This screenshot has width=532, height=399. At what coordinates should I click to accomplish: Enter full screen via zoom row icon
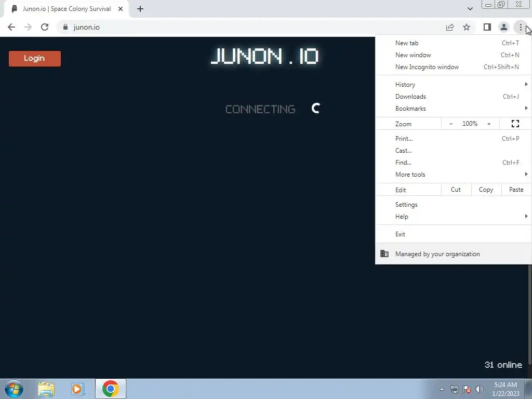[x=515, y=124]
